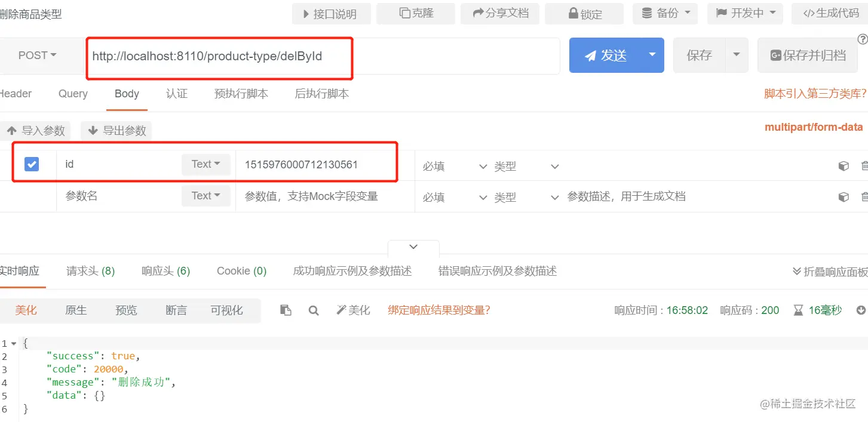Viewport: 868px width, 422px height.
Task: Click the 响应码 : 200 status text
Action: click(749, 310)
